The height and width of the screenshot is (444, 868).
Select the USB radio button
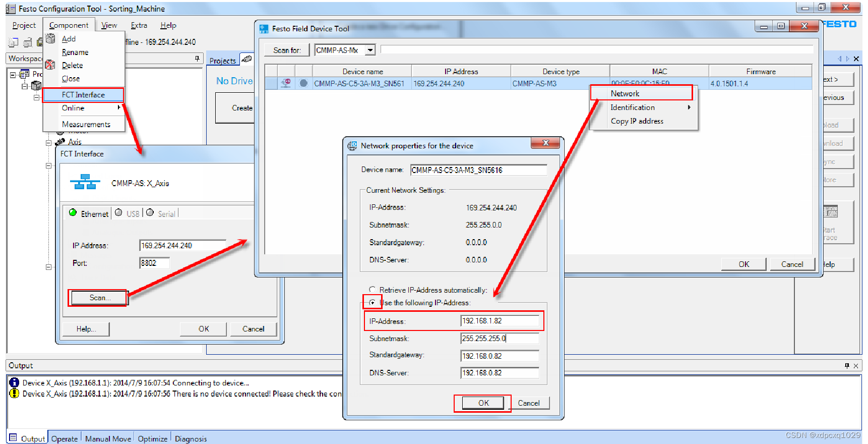click(x=118, y=212)
